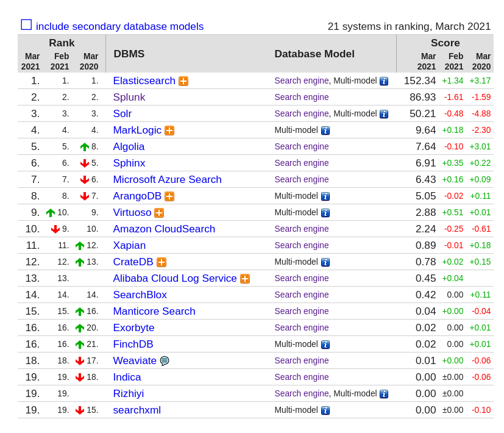Click the Search engine link in Rizhiyi row
The width and height of the screenshot is (504, 433).
pyautogui.click(x=302, y=393)
